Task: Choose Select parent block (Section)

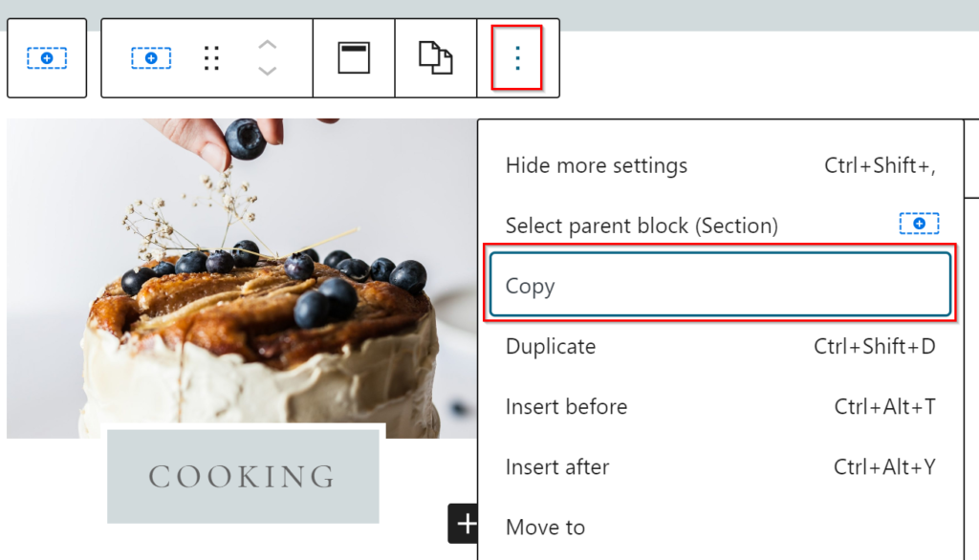Action: (x=642, y=226)
